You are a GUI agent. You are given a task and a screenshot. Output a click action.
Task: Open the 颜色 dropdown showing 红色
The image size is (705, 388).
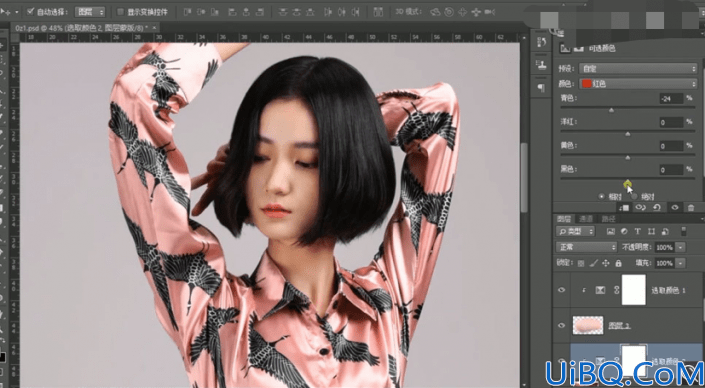tap(638, 84)
